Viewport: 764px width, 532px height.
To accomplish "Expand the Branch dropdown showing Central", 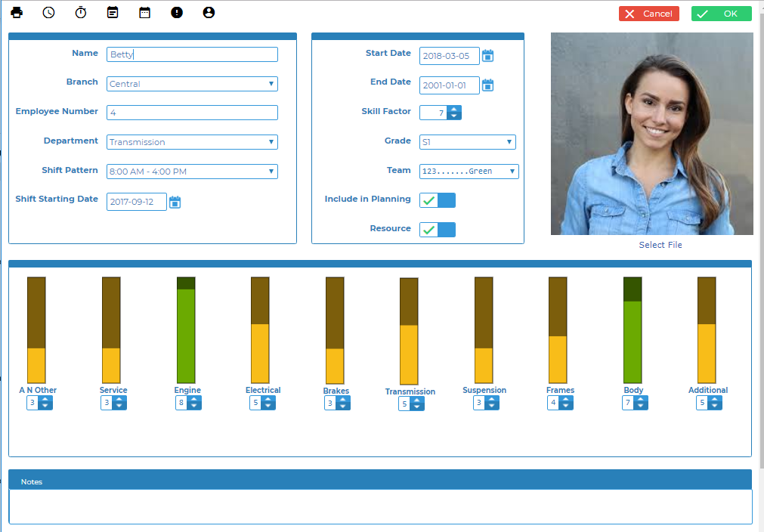I will tap(192, 84).
